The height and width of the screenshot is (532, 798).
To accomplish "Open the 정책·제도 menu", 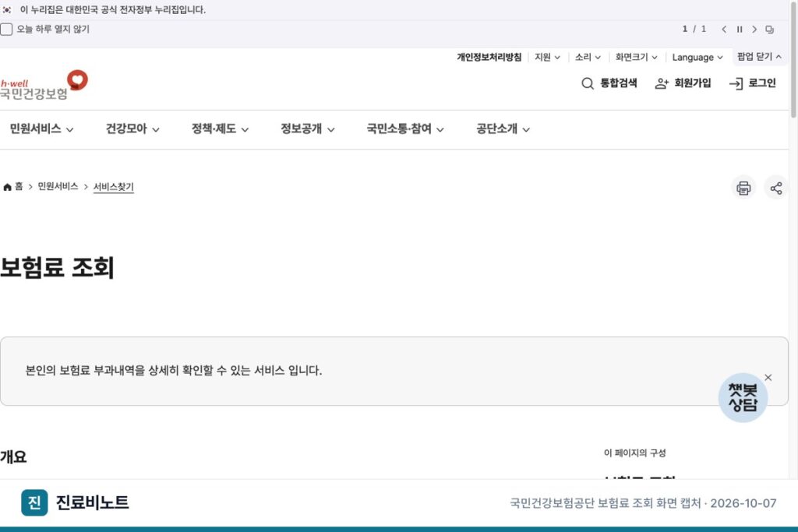I will pos(220,129).
